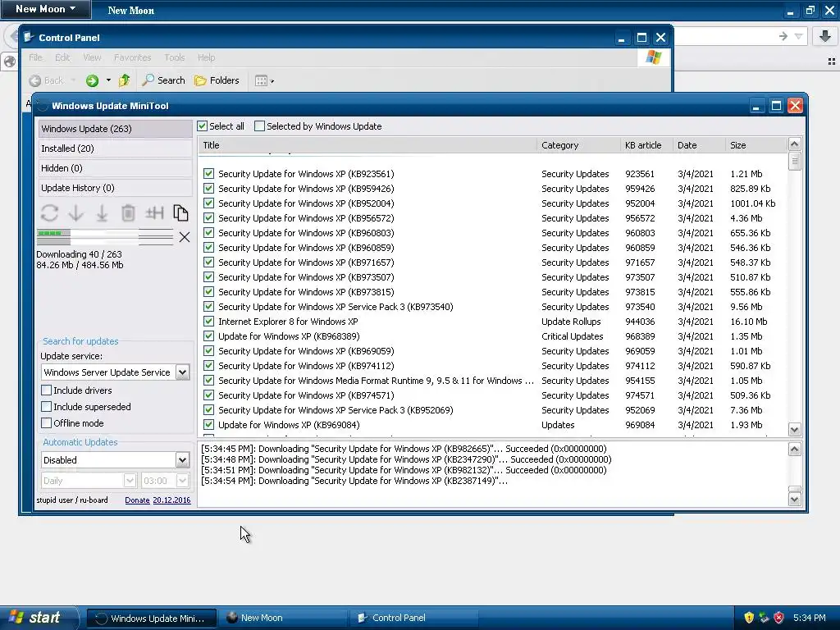Click the New Moon download arrow icon

click(x=825, y=36)
